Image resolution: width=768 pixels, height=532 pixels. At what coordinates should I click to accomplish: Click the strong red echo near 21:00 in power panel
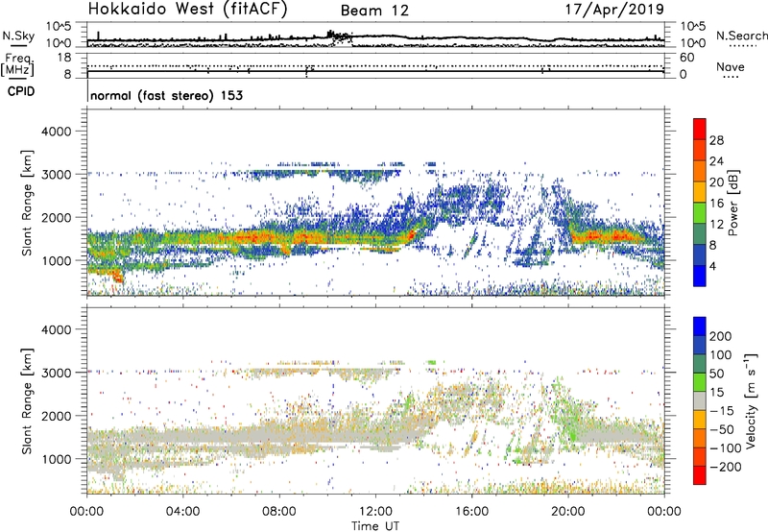[x=594, y=236]
